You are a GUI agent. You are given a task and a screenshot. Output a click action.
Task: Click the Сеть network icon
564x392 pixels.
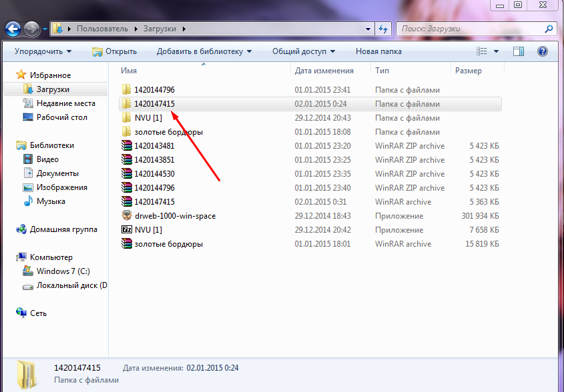tap(21, 313)
